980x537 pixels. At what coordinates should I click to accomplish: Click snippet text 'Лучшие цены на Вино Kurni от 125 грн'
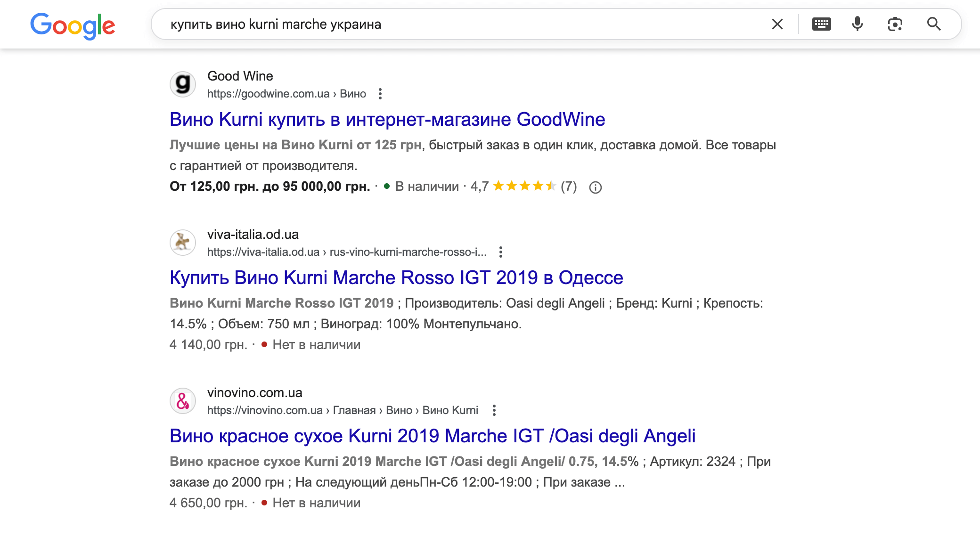click(295, 145)
